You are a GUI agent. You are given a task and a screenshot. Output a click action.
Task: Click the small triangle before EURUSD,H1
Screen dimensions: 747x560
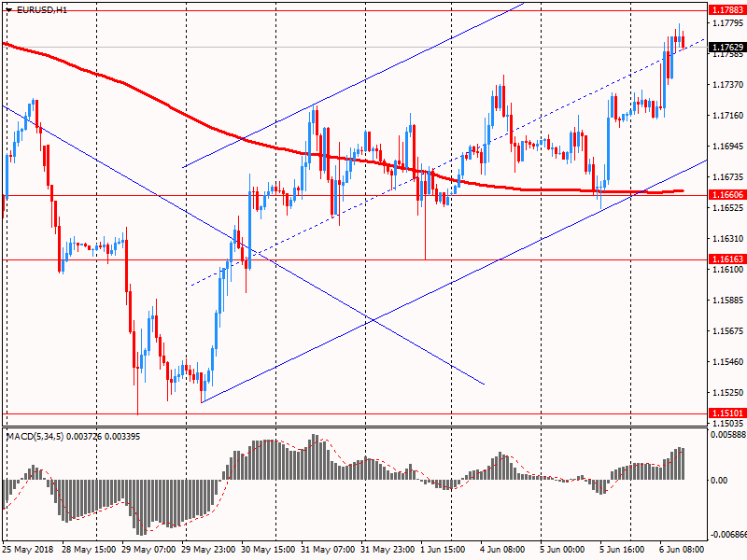pyautogui.click(x=8, y=9)
